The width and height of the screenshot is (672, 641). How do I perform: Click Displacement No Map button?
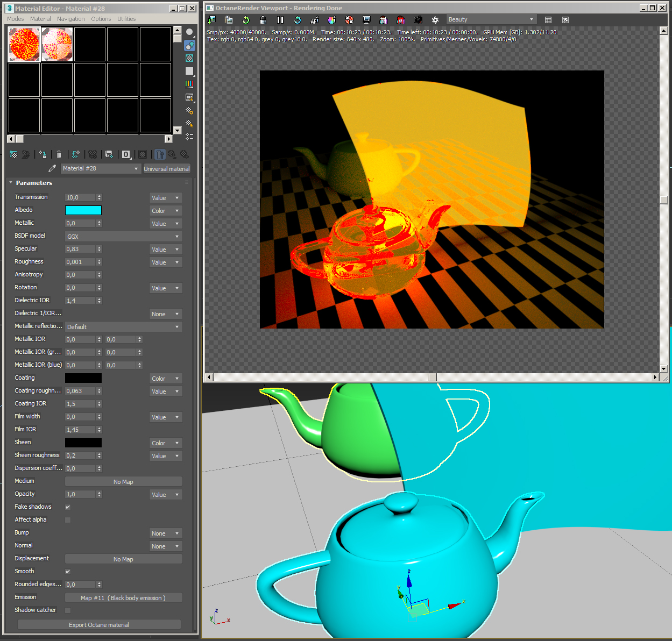click(x=124, y=559)
